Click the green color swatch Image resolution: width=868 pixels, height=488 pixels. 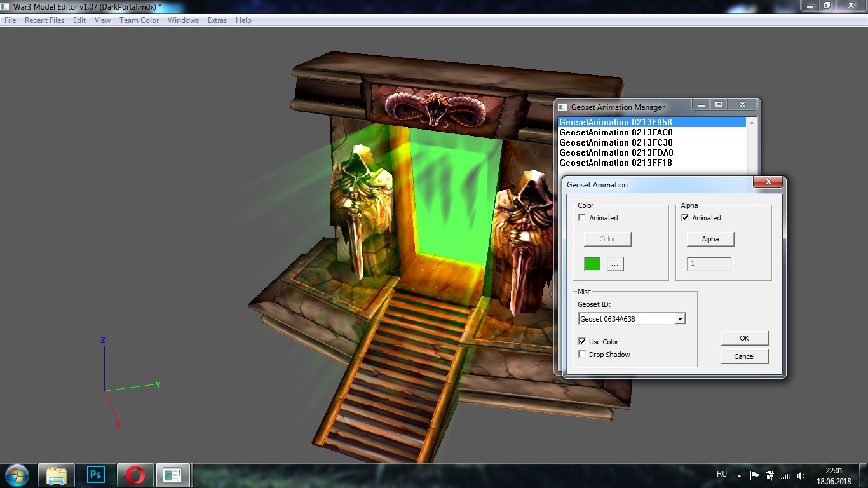[x=592, y=264]
